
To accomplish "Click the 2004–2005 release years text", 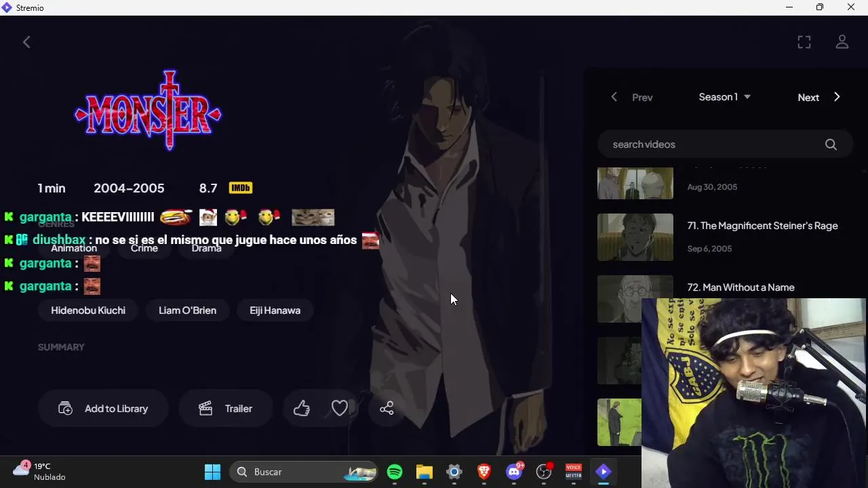I will click(x=129, y=188).
